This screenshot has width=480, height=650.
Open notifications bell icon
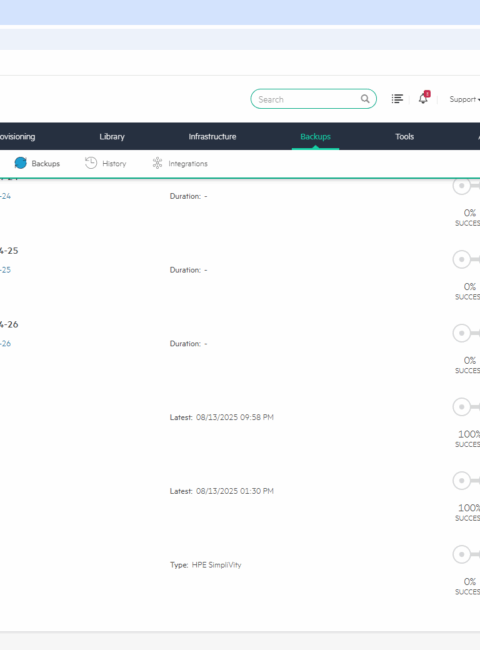[424, 98]
